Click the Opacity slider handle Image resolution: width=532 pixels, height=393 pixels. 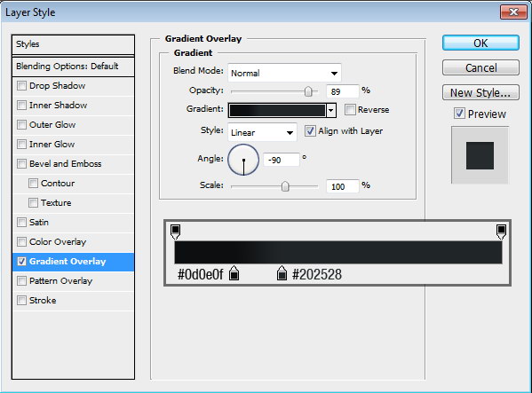308,91
